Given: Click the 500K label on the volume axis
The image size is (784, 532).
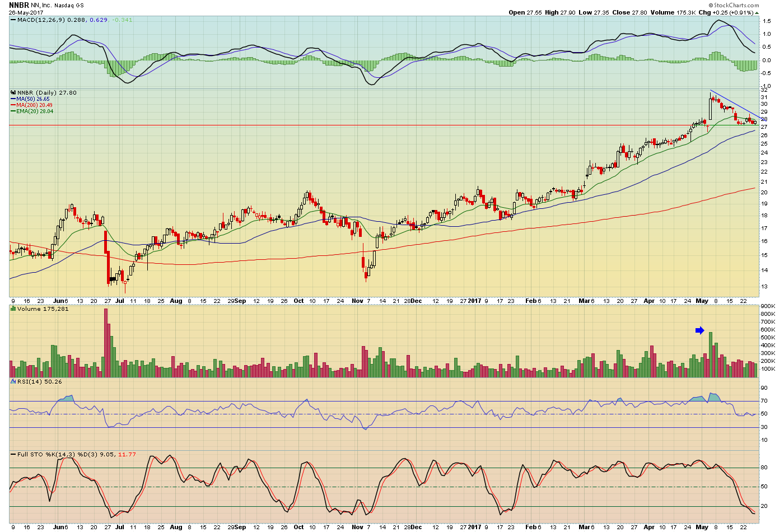Looking at the screenshot, I should (767, 338).
